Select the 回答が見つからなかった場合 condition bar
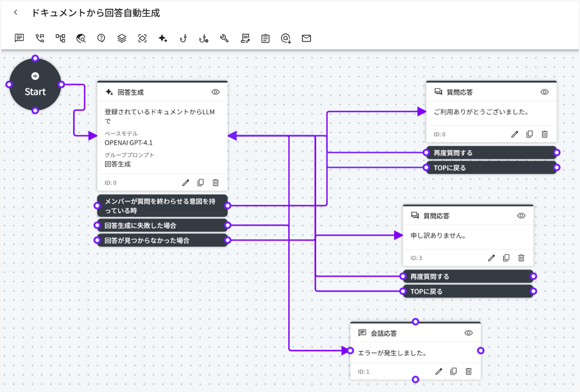Image resolution: width=580 pixels, height=392 pixels. coord(162,240)
